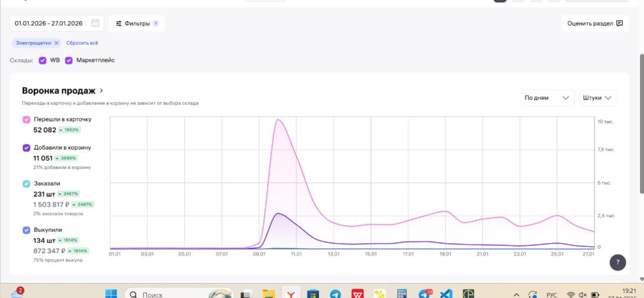Open File Explorer from the taskbar

[269, 294]
